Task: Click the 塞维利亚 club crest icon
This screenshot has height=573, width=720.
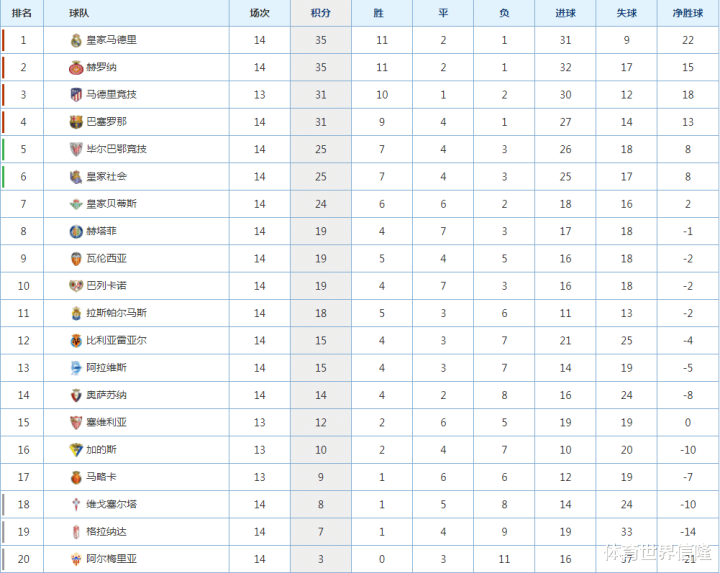Action: click(76, 422)
